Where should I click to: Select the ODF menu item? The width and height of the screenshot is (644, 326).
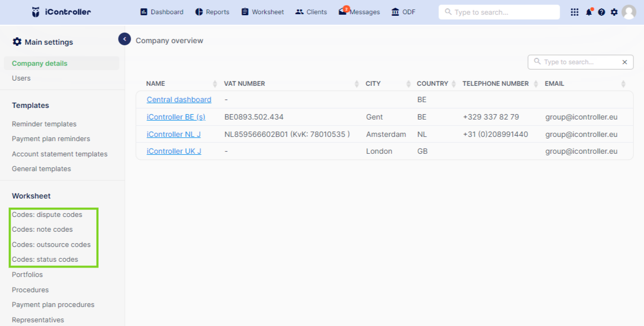tap(403, 12)
